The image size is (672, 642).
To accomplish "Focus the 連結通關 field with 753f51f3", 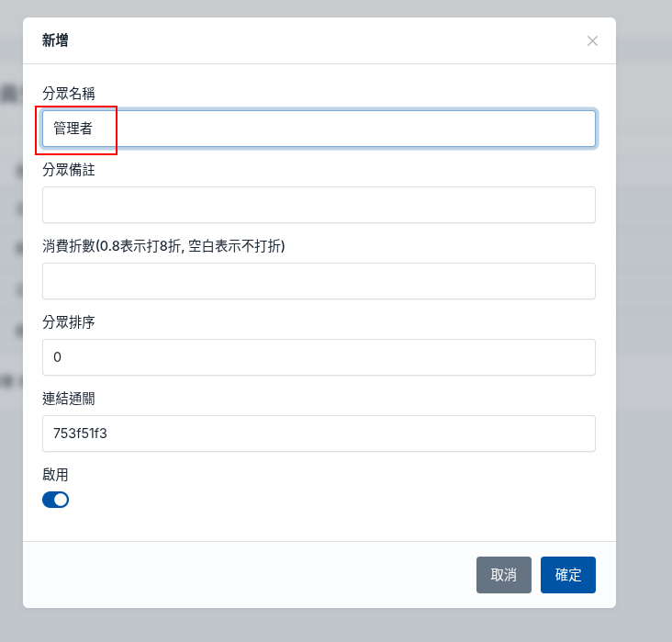I will [319, 434].
